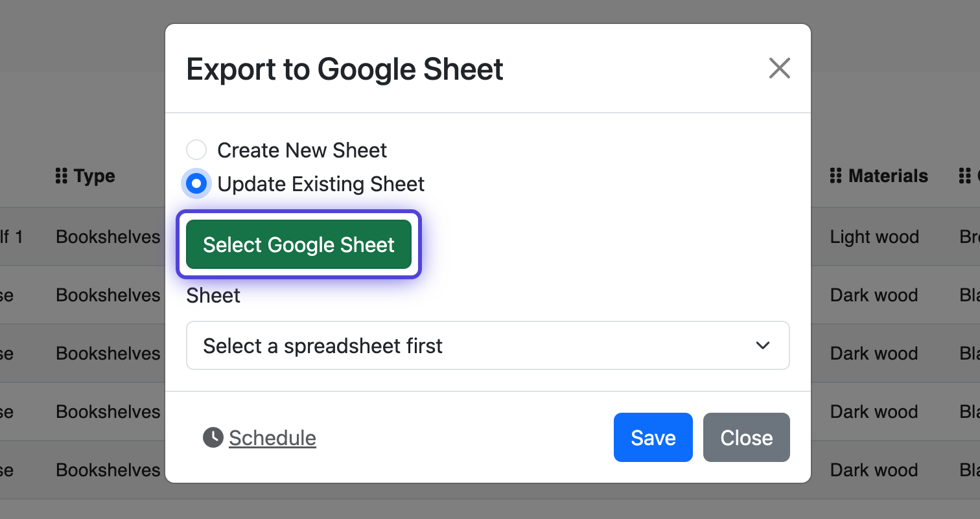Click the drag handle icon of the Materials column

pyautogui.click(x=836, y=176)
